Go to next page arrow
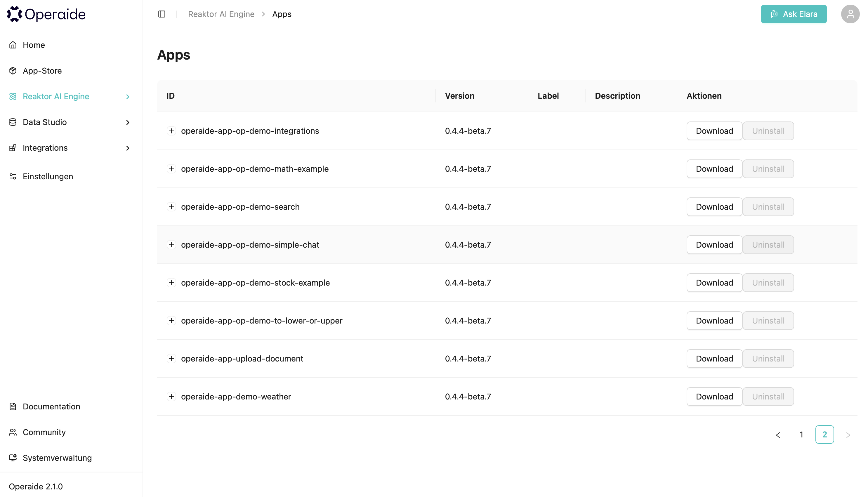The width and height of the screenshot is (868, 497). [848, 435]
